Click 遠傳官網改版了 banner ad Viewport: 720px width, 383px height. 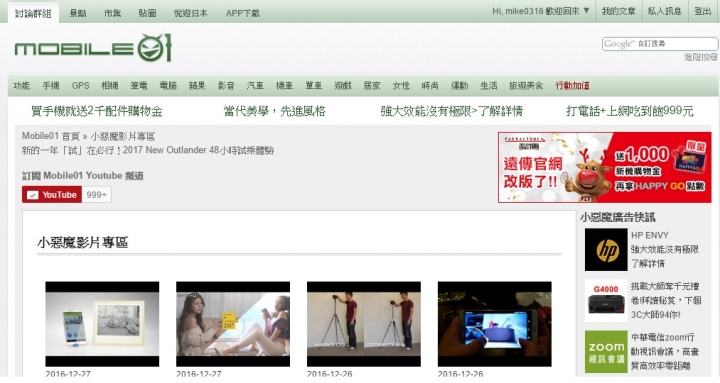coord(605,168)
